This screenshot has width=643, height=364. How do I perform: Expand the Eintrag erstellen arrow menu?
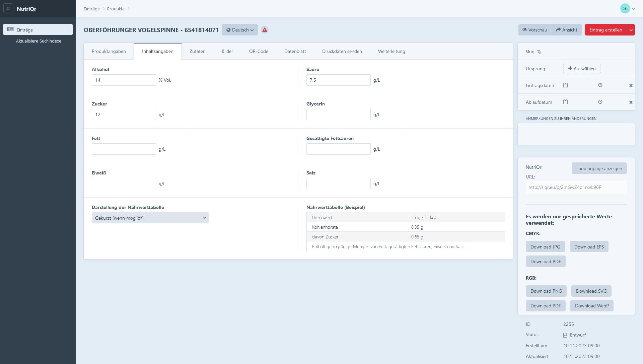coord(631,30)
